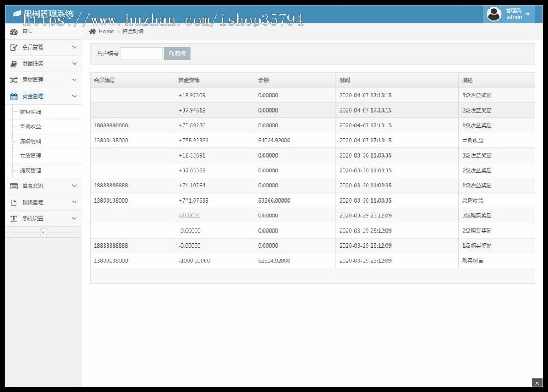Click the admin avatar icon in top bar
The height and width of the screenshot is (392, 548).
click(494, 13)
